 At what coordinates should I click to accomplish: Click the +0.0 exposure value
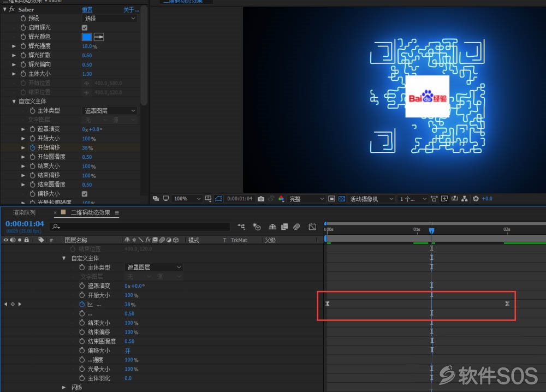point(487,199)
